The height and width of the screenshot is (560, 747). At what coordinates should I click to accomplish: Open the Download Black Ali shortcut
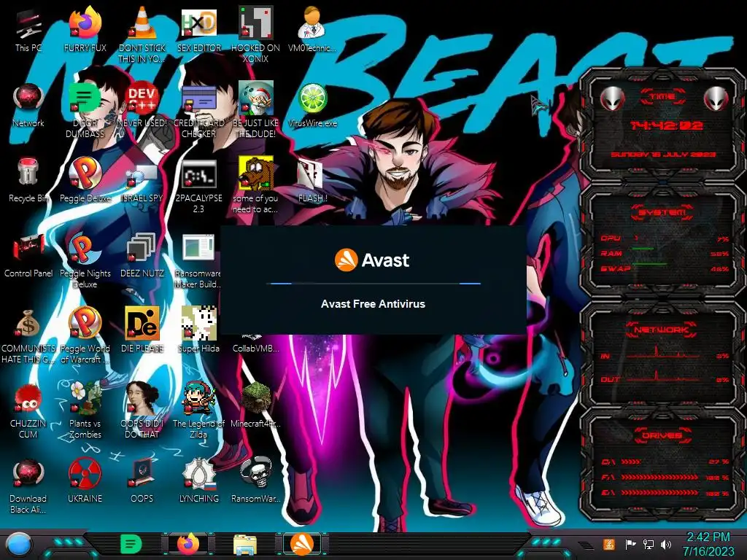pos(28,474)
